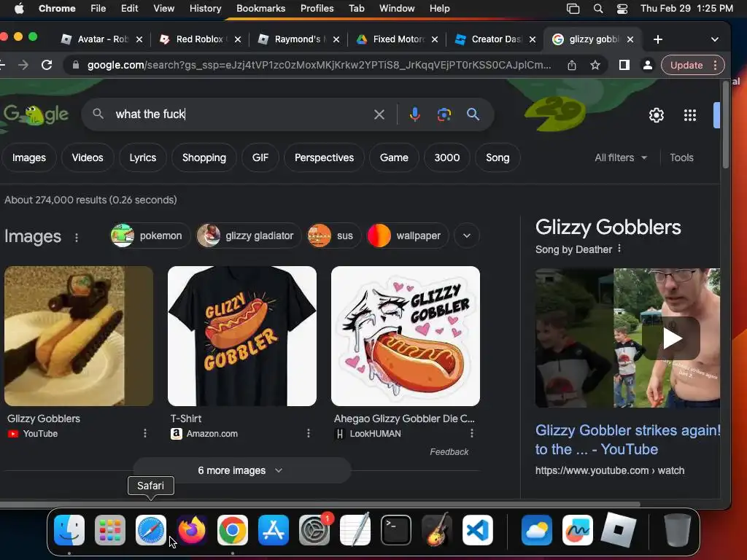Open the History menu
Screen dimensions: 747x560
click(x=205, y=9)
